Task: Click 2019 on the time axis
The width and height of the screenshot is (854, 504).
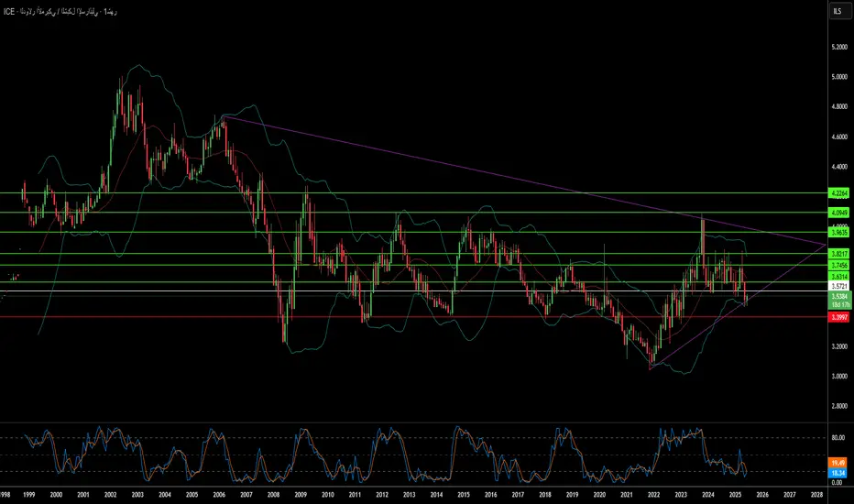Action: point(572,495)
